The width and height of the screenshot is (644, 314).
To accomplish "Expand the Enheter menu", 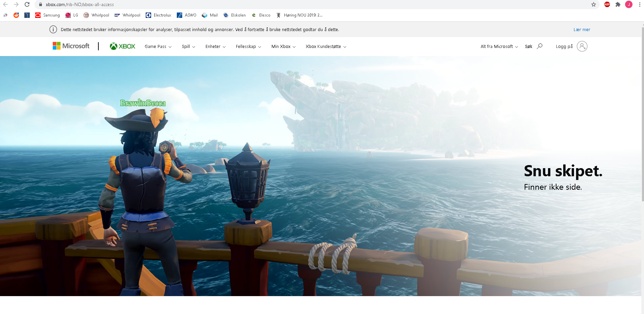I will [x=216, y=47].
